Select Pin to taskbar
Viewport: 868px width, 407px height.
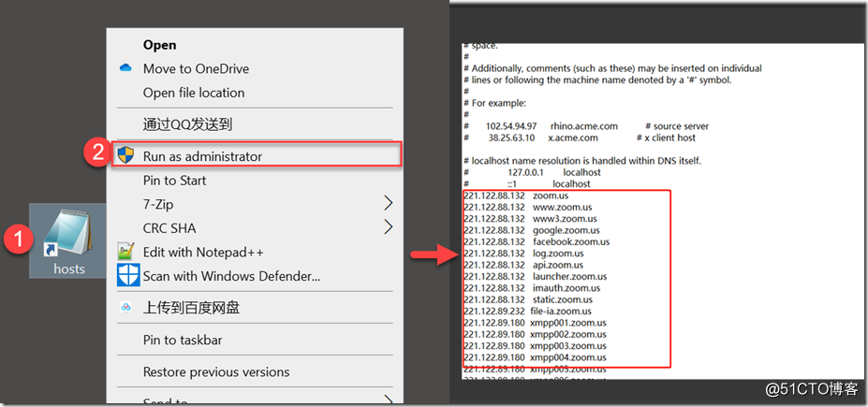[183, 340]
